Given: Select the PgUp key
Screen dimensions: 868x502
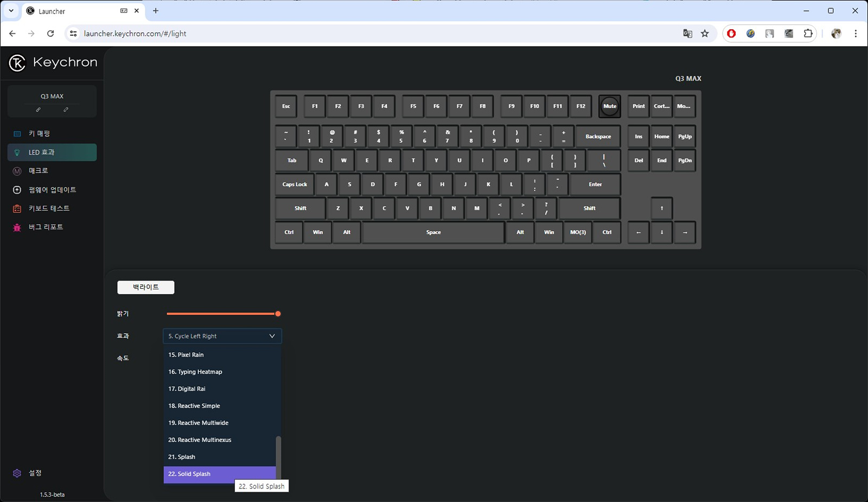Looking at the screenshot, I should (x=685, y=137).
